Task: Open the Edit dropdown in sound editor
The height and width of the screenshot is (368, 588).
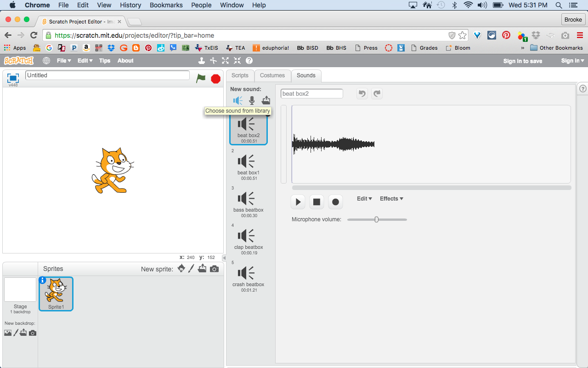Action: click(364, 199)
